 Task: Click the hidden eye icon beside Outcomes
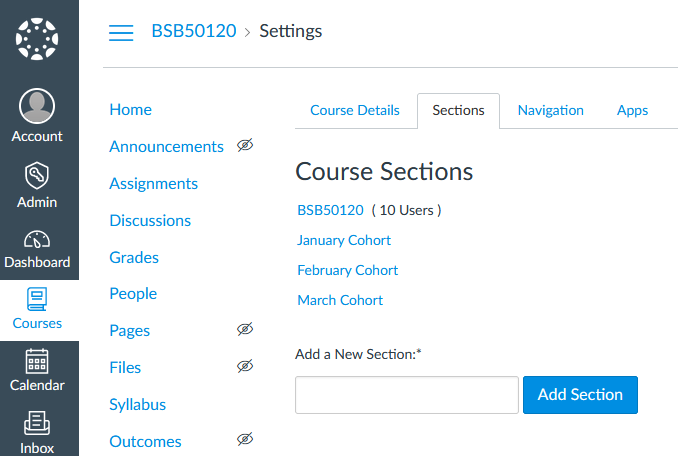(245, 440)
